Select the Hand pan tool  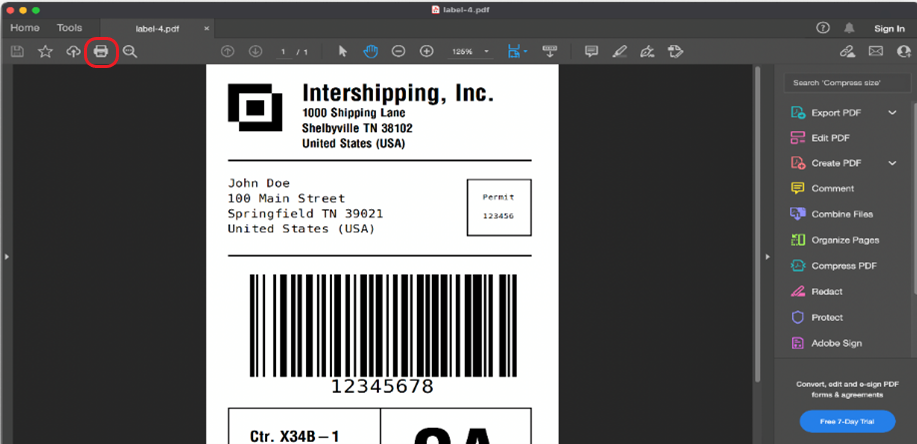370,51
